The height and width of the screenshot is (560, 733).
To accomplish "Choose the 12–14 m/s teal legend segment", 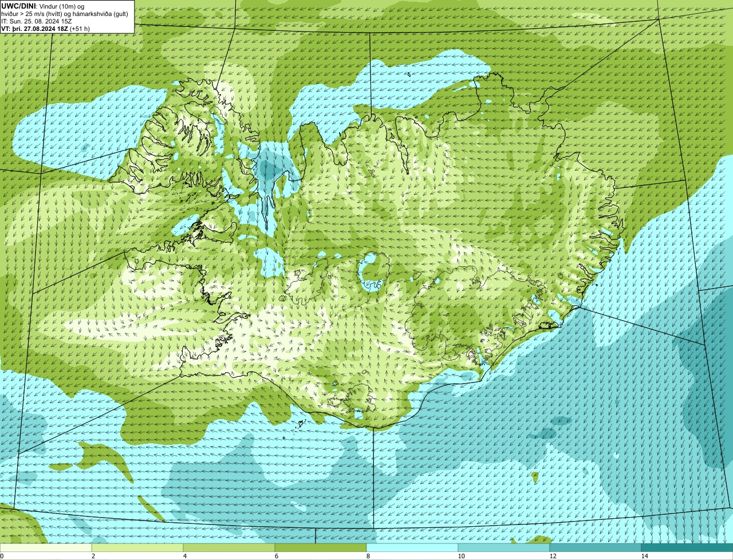I will coord(596,547).
